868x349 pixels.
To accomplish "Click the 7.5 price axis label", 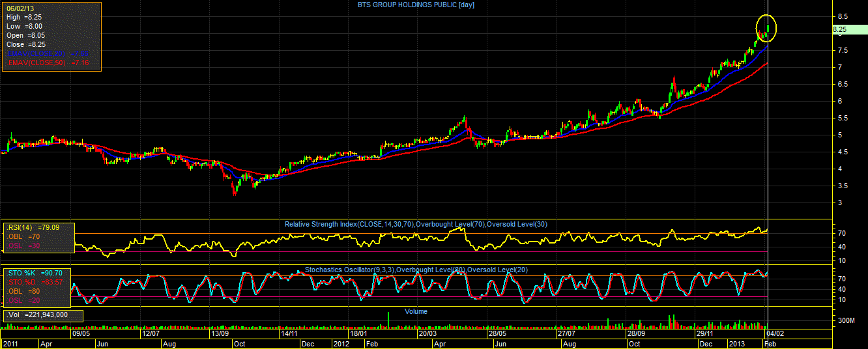I will click(843, 50).
